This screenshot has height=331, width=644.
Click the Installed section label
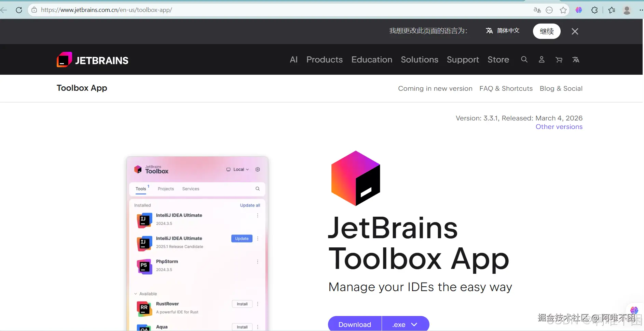click(142, 205)
